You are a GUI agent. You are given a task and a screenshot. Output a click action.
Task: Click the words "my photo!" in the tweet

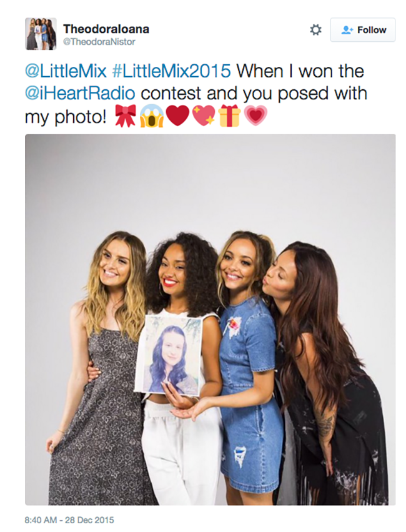(x=66, y=117)
